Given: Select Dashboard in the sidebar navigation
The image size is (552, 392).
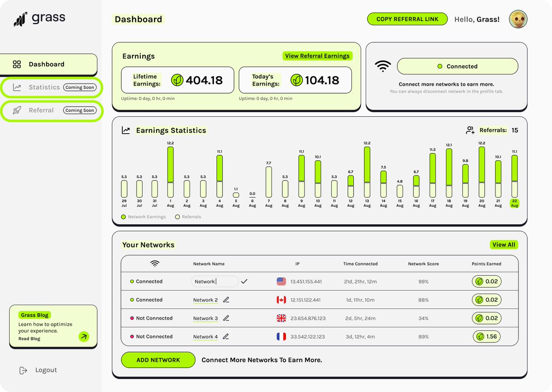Looking at the screenshot, I should (x=41, y=64).
